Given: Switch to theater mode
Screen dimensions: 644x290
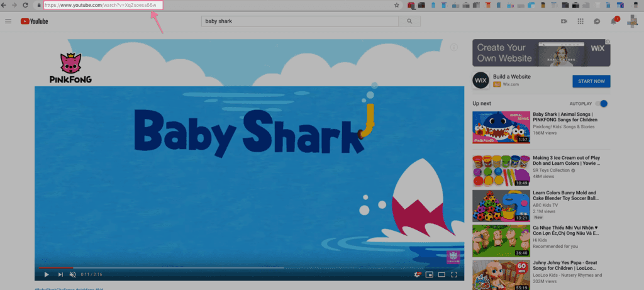Looking at the screenshot, I should (x=441, y=274).
